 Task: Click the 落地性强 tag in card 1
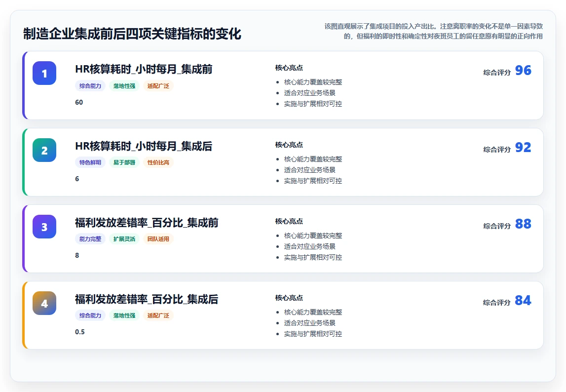point(124,86)
